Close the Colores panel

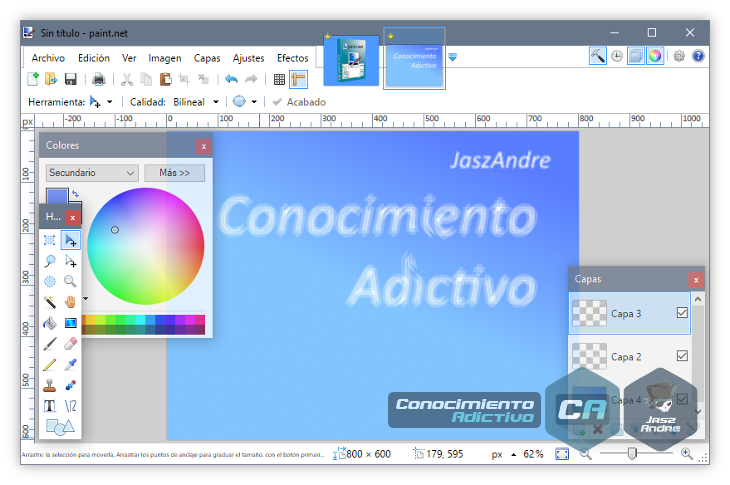coord(203,147)
